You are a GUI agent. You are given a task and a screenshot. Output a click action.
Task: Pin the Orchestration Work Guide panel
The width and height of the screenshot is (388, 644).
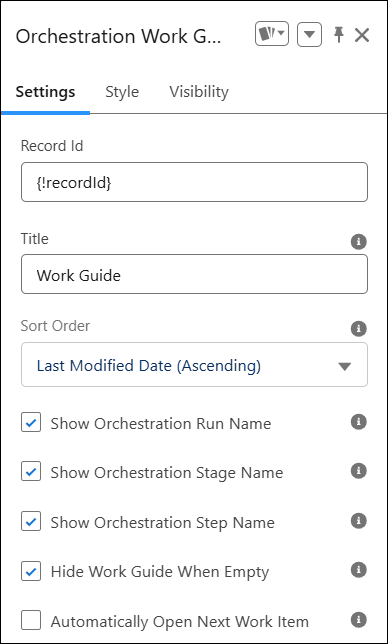point(339,34)
